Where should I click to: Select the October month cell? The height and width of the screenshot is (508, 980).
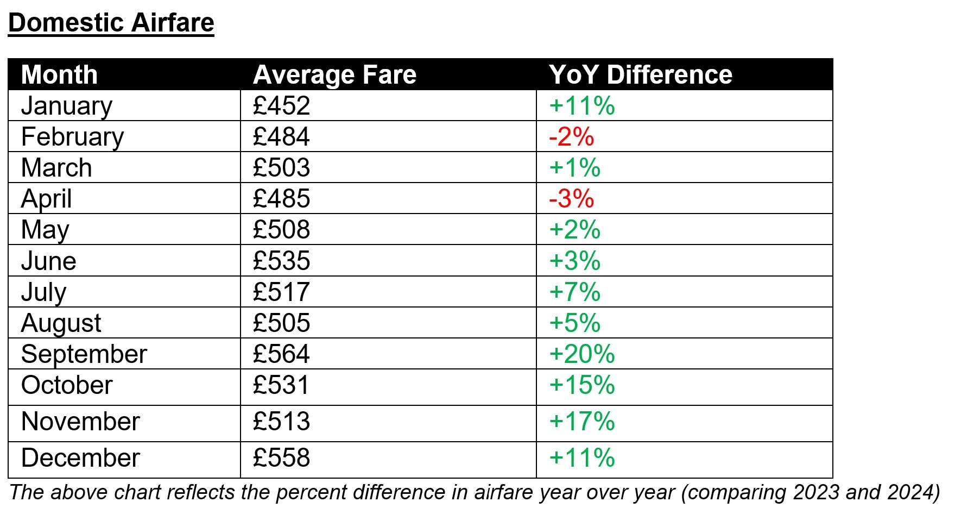pos(67,385)
